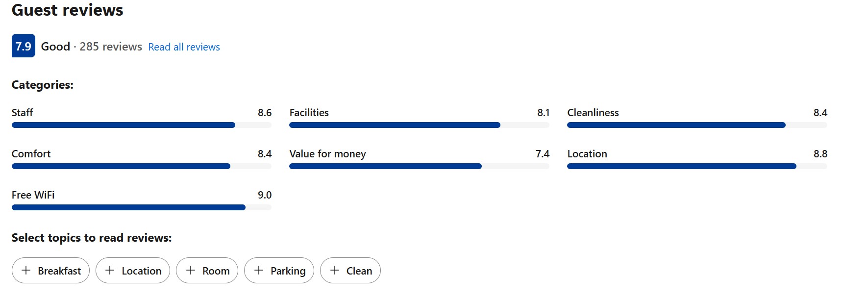Click the plus icon on Clean chip
This screenshot has height=301, width=868.
point(335,270)
